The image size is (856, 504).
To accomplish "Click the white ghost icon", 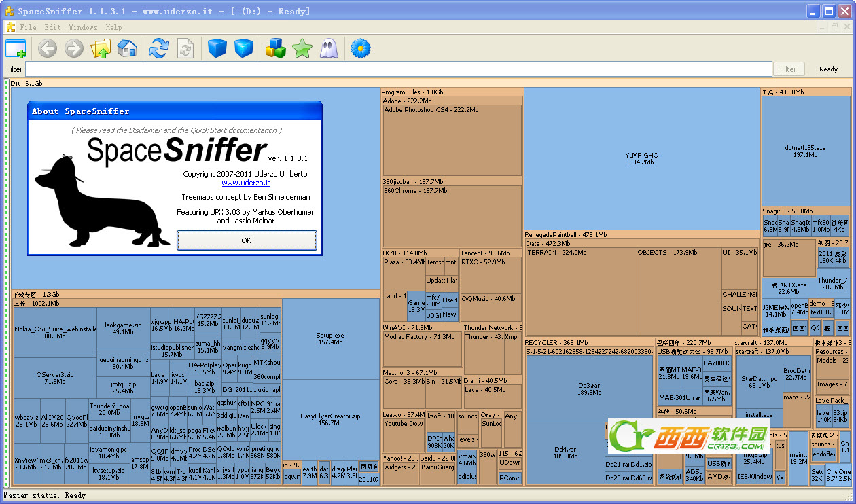I will [329, 48].
